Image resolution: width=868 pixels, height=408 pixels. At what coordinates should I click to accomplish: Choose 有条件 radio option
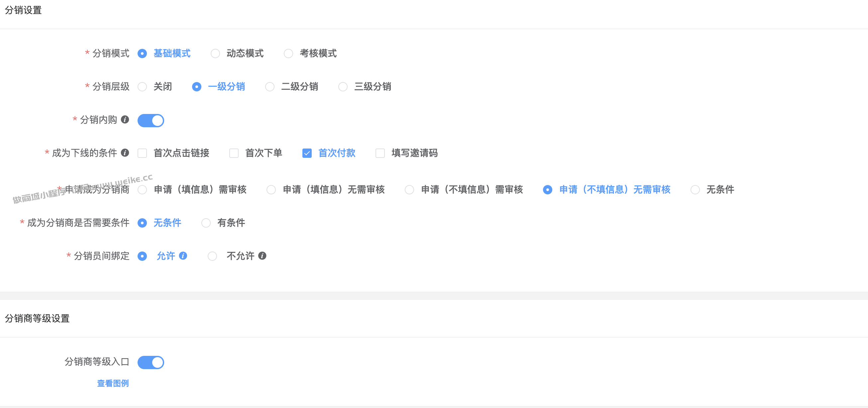point(206,223)
